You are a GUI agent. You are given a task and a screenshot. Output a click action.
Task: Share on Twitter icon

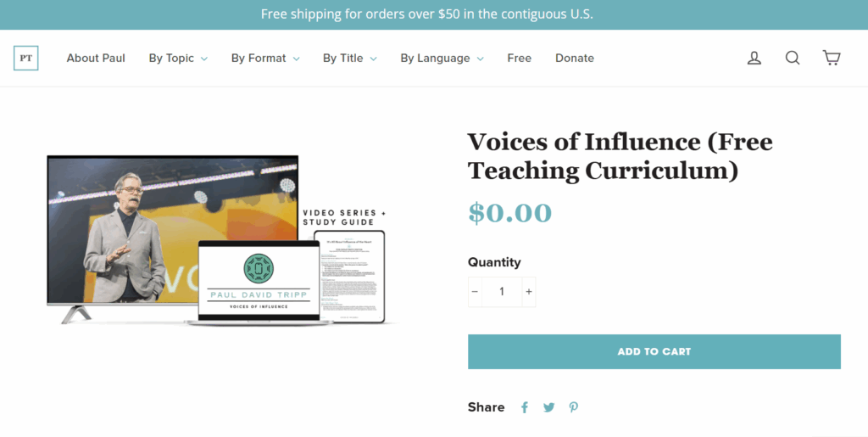[x=549, y=407]
